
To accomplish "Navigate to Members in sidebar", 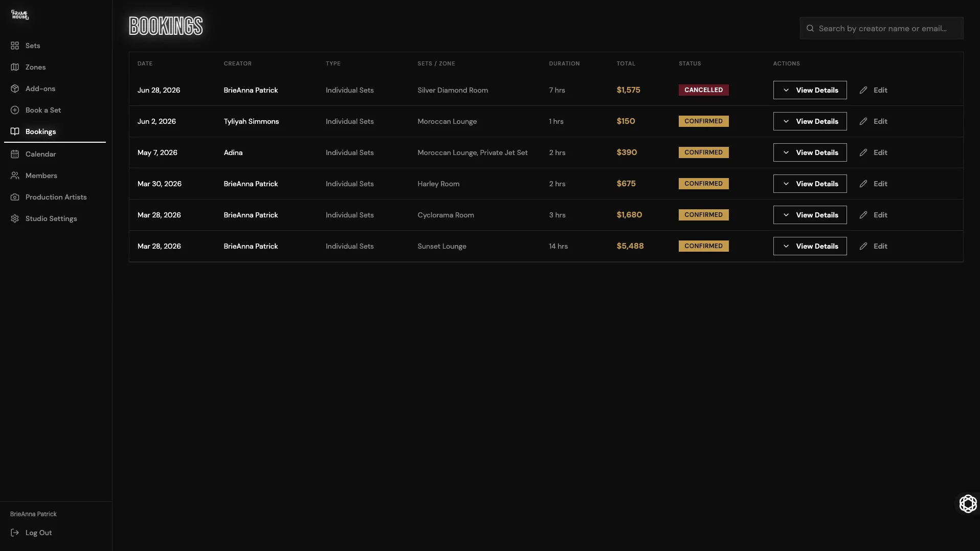I will pos(55,175).
